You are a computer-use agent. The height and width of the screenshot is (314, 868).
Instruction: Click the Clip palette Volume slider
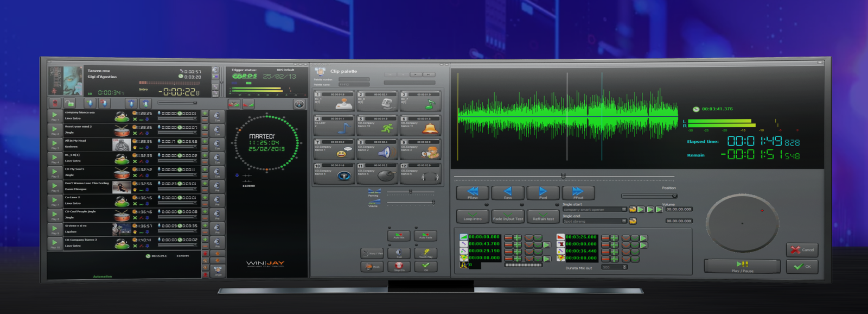point(410,202)
